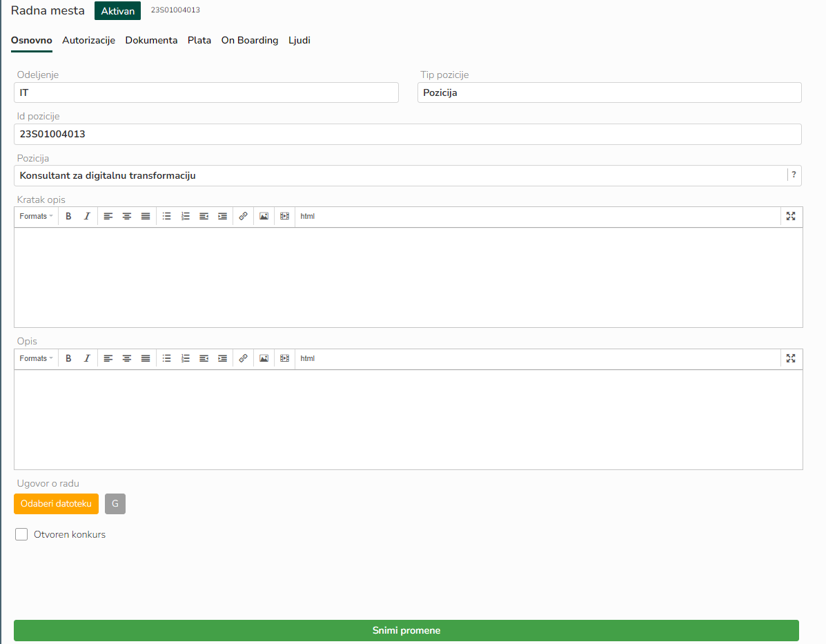Open Formats dropdown in Opis toolbar
This screenshot has height=644, width=826.
click(36, 358)
